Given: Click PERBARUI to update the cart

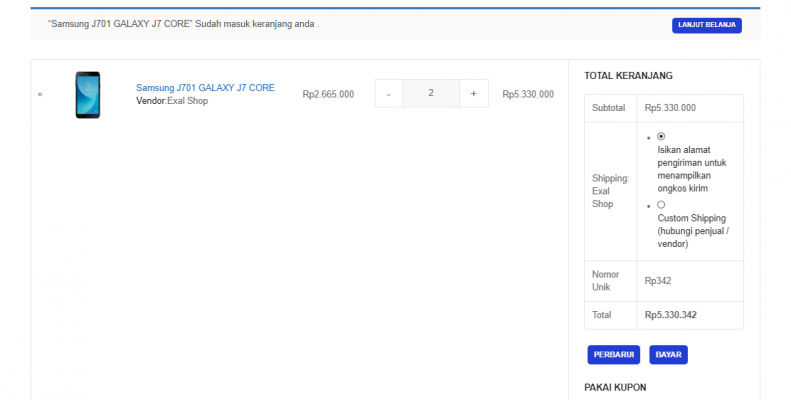Looking at the screenshot, I should point(613,354).
